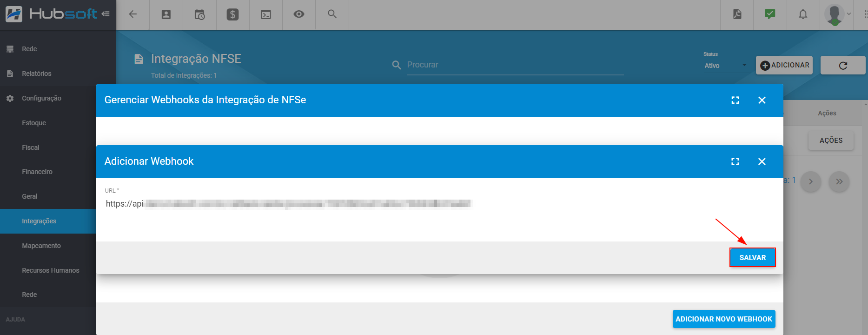868x335 pixels.
Task: Click the URL input field
Action: pos(439,204)
